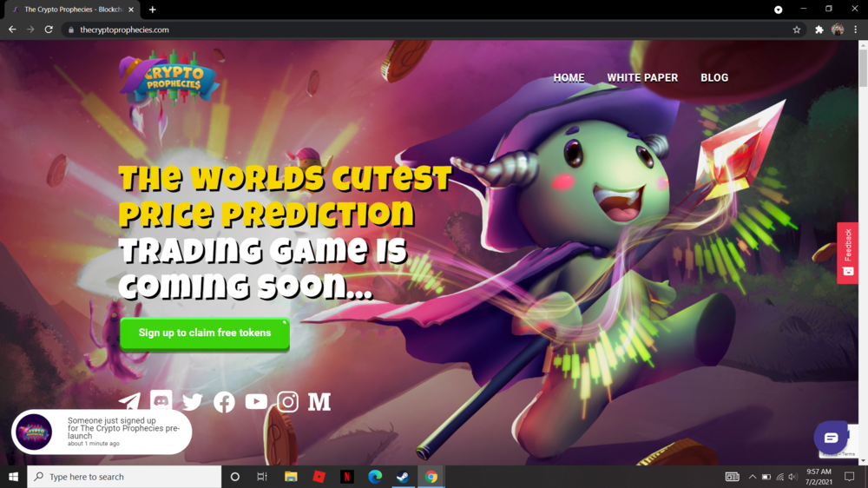
Task: Open the YouTube channel icon
Action: pos(256,401)
